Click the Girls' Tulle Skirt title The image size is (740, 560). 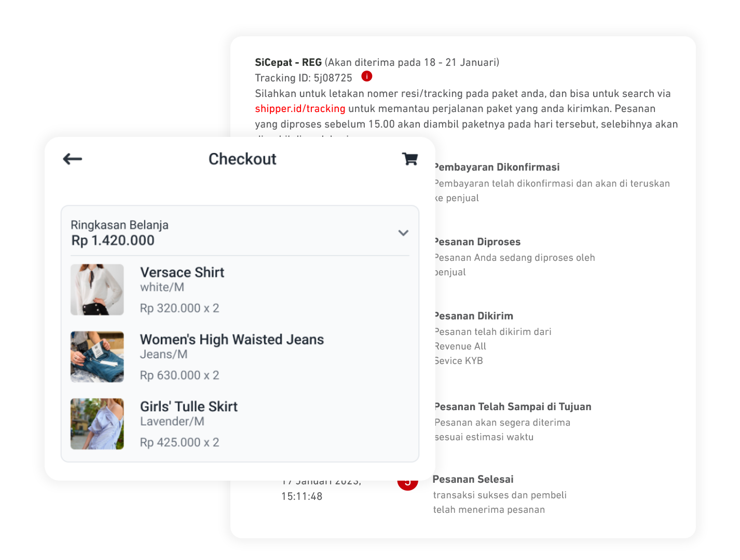click(189, 407)
